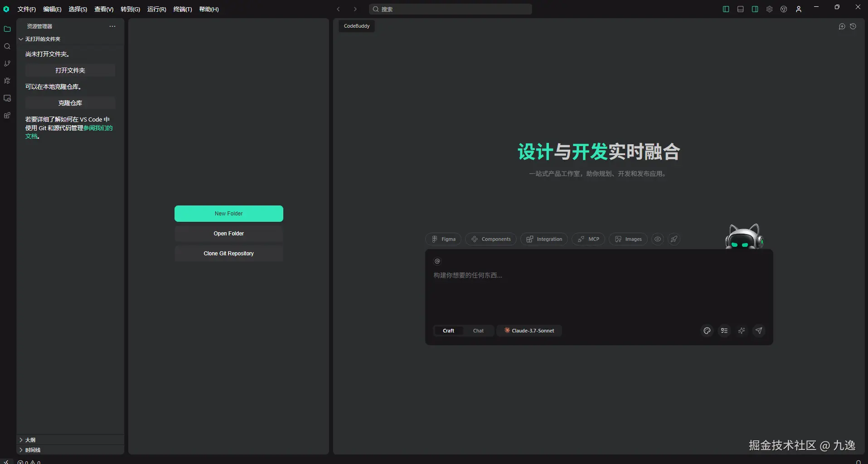This screenshot has width=868, height=464.
Task: Open the 终端(T) menu
Action: (183, 9)
